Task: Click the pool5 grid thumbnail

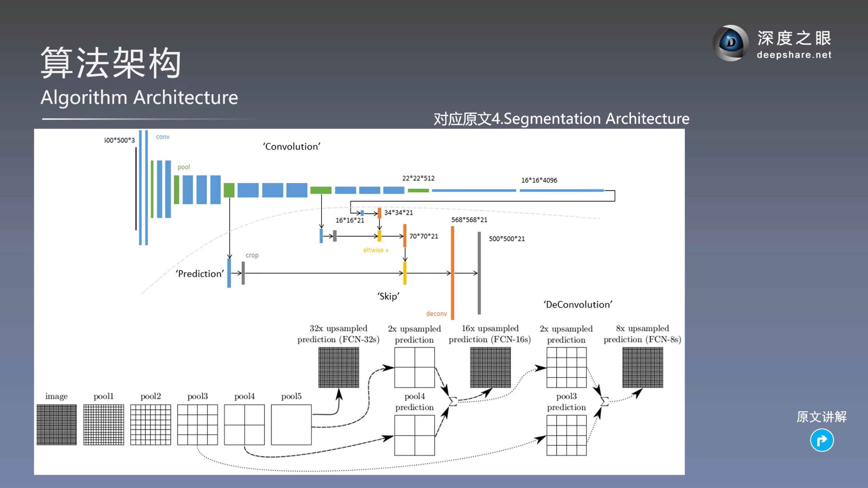Action: click(291, 424)
